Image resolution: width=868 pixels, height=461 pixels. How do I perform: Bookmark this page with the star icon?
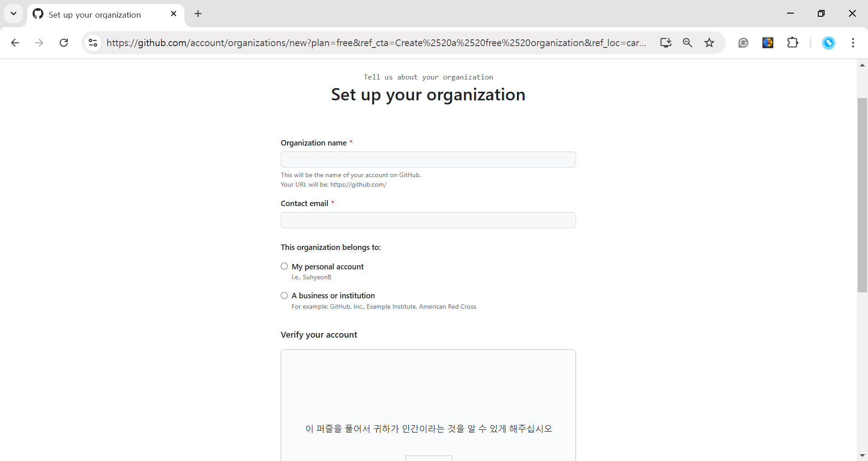click(x=709, y=42)
